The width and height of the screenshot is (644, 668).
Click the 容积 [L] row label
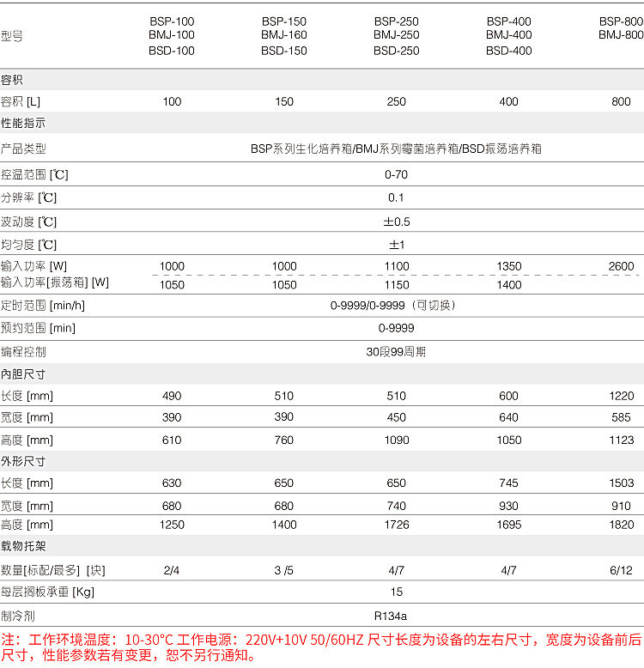tap(21, 102)
